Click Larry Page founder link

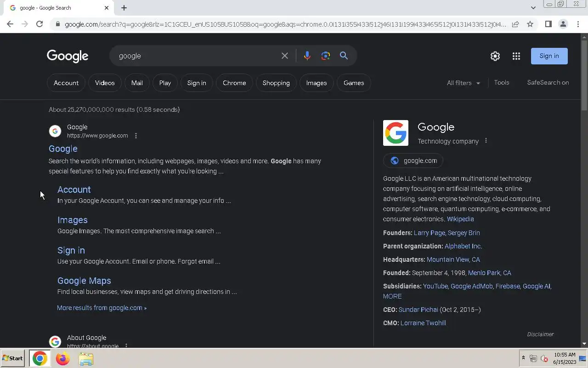[429, 233]
